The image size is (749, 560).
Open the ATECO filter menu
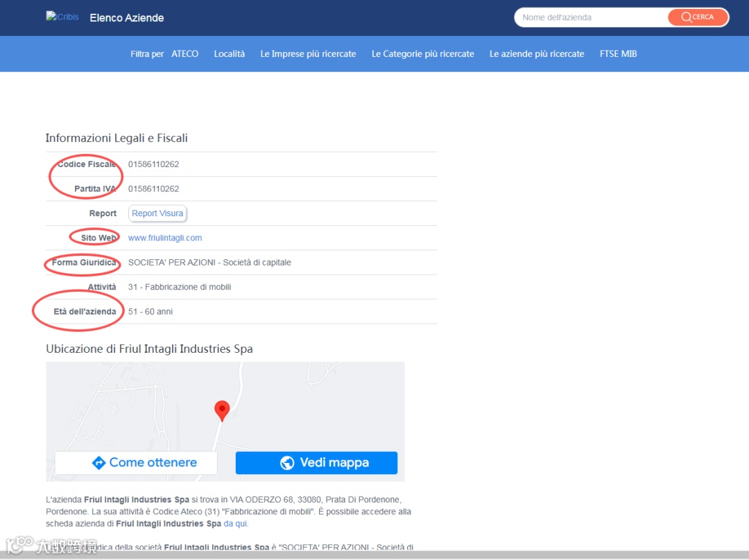coord(185,54)
